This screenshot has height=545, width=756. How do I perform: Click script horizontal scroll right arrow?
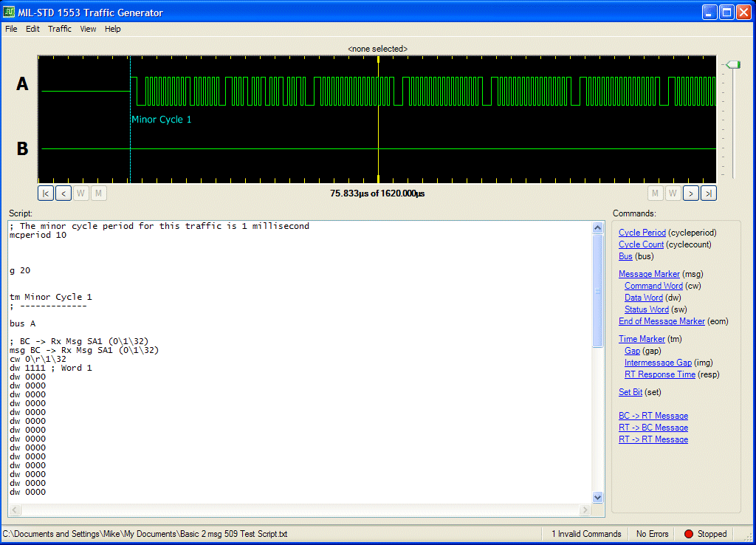click(x=585, y=510)
